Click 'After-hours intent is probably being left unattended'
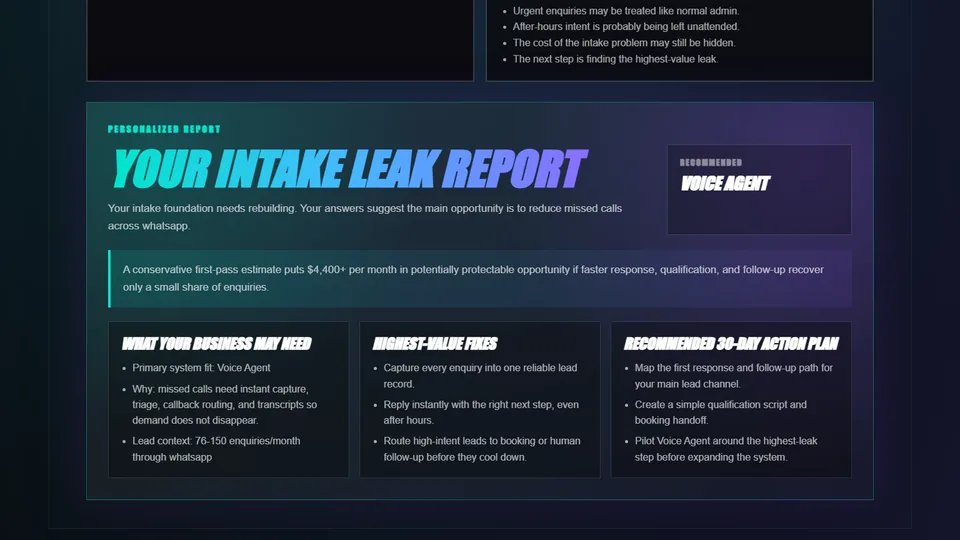The image size is (960, 540). click(x=626, y=26)
